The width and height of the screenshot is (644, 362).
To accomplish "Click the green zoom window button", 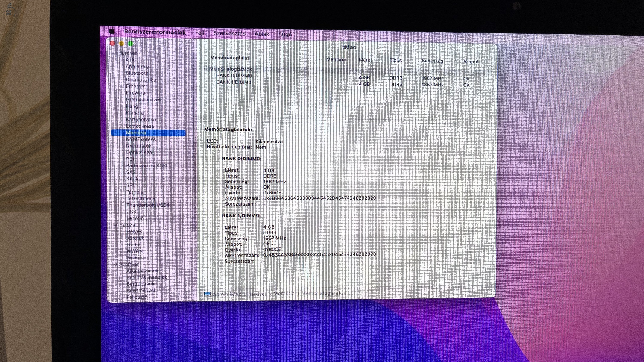I will coord(131,44).
